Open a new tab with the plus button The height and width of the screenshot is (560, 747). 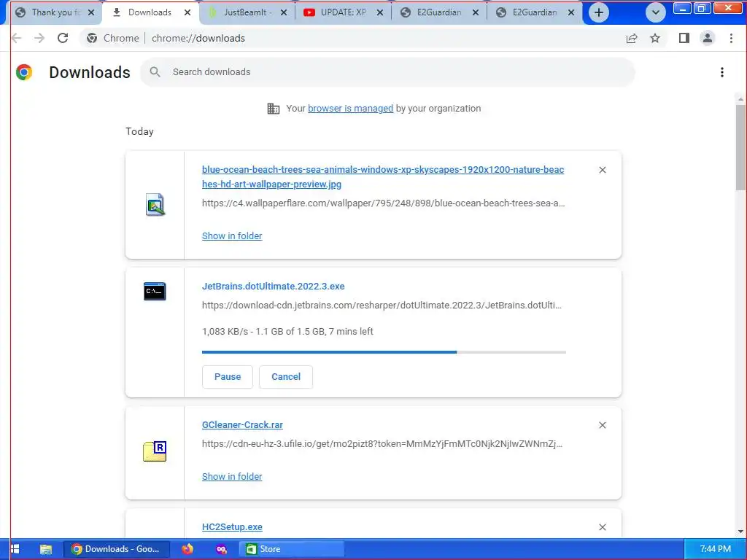pyautogui.click(x=599, y=12)
